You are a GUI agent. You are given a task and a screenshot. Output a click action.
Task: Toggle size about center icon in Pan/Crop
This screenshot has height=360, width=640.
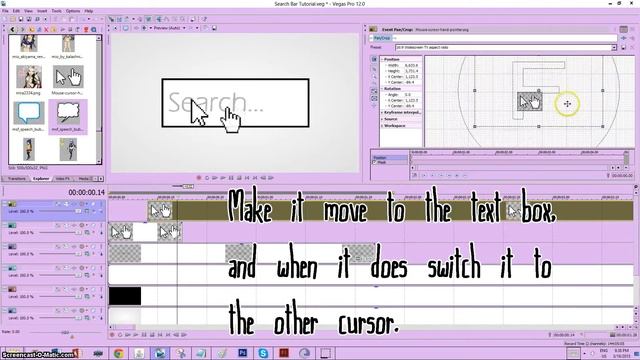374,98
